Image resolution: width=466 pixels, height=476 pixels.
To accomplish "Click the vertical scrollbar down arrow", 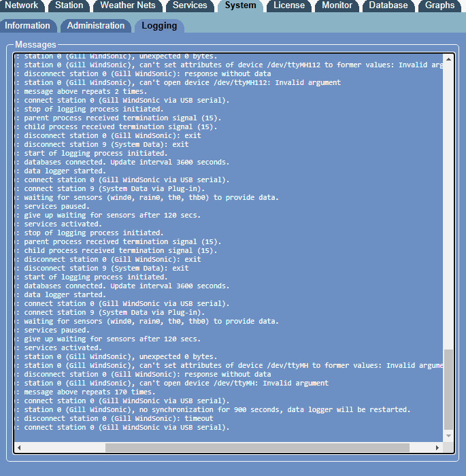I will 448,436.
